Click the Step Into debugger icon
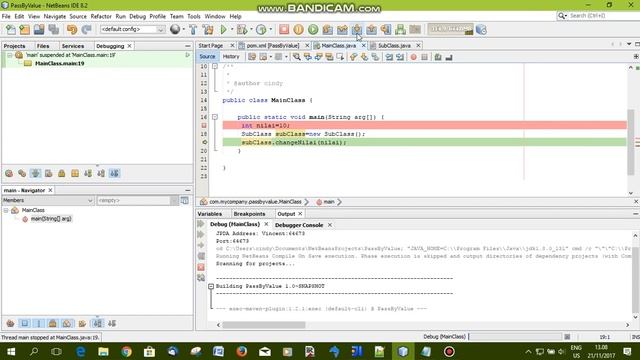Screen dimensions: 640x360 click(x=357, y=29)
